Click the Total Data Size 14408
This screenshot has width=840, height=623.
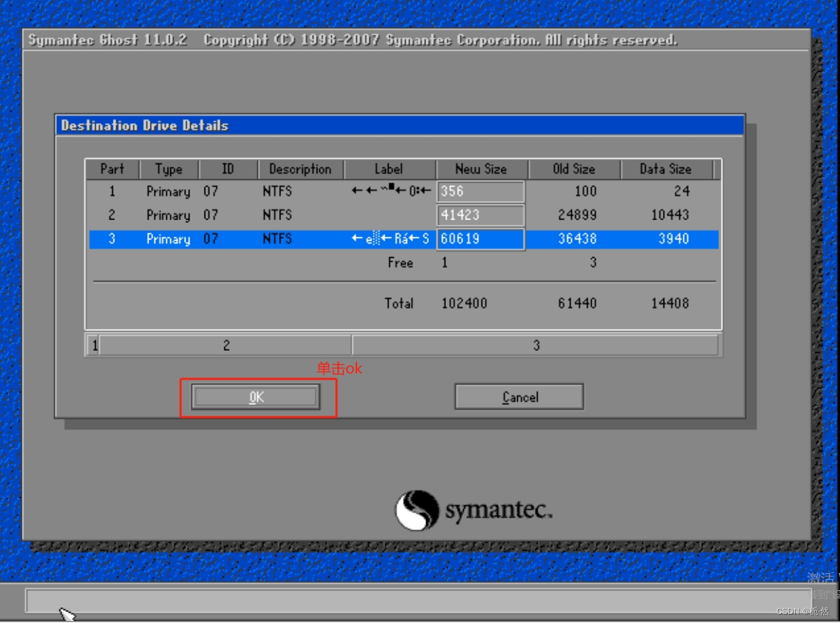coord(670,303)
